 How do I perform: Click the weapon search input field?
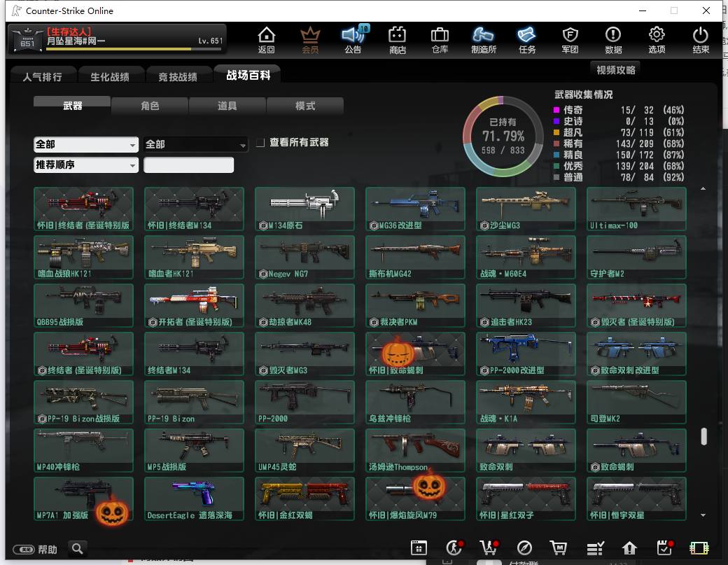point(188,165)
